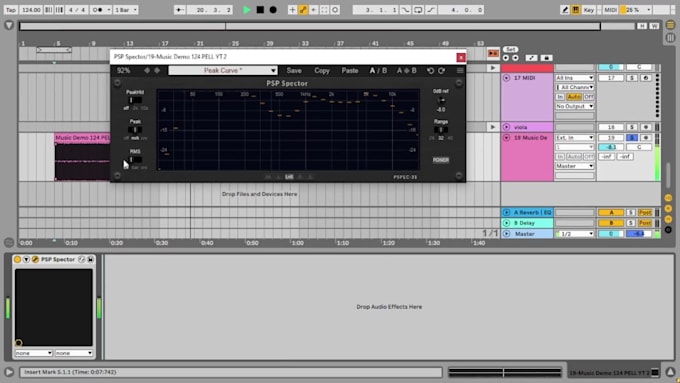Select the A Reverb | EQ return track
The image size is (680, 383).
coord(532,213)
